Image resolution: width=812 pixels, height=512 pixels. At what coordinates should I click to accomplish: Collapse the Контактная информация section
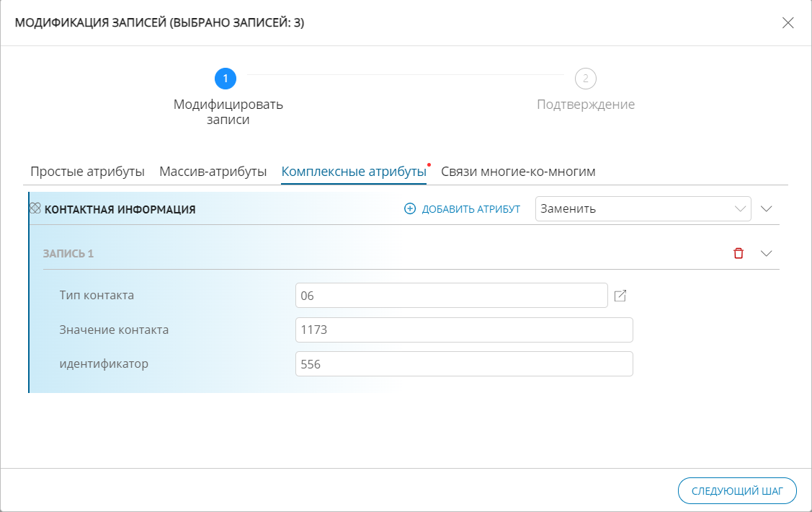766,208
